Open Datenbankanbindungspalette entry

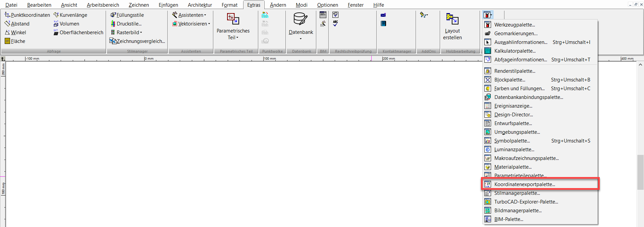pos(540,97)
